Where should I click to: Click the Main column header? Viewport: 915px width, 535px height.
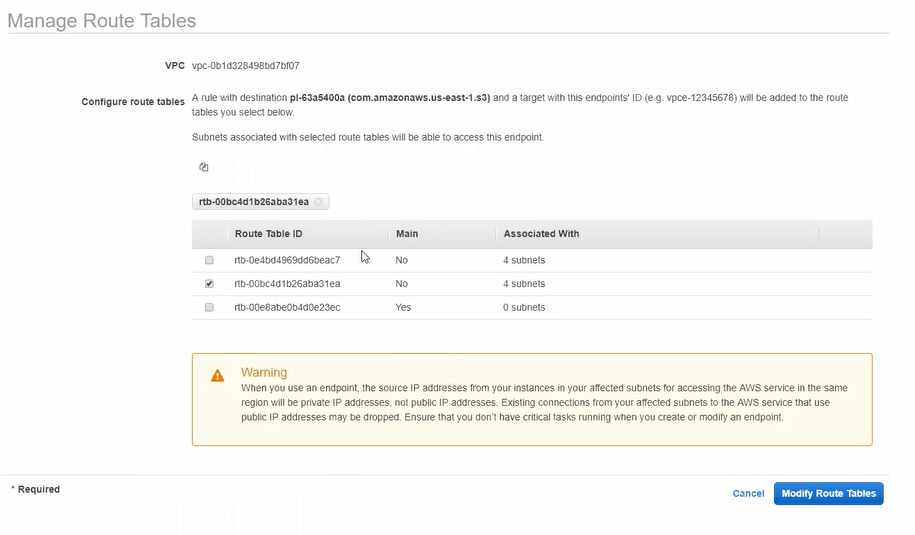[x=407, y=234]
